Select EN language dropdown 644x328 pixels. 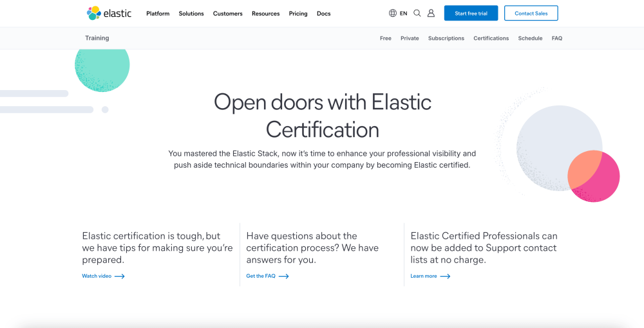[403, 14]
